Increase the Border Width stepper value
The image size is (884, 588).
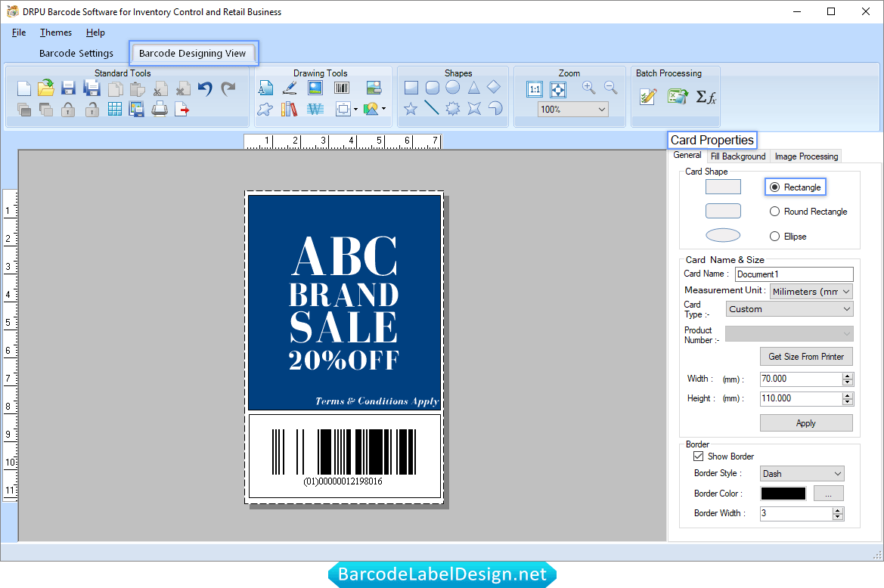839,510
